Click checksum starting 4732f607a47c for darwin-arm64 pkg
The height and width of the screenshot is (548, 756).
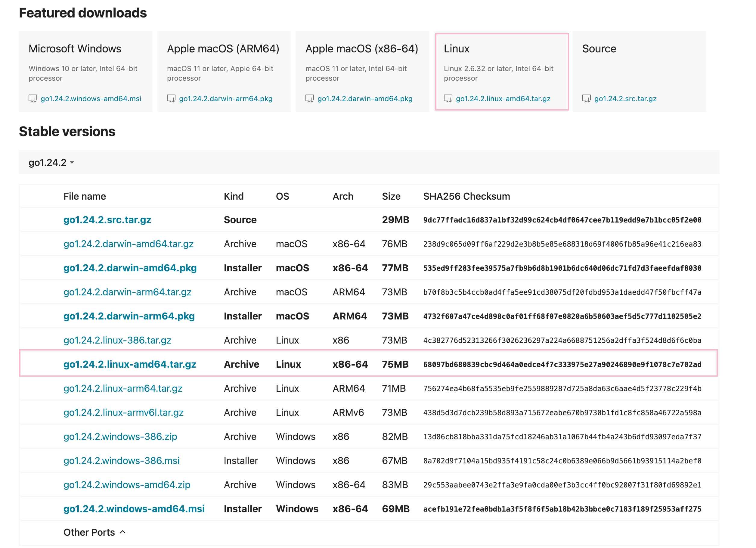[562, 316]
